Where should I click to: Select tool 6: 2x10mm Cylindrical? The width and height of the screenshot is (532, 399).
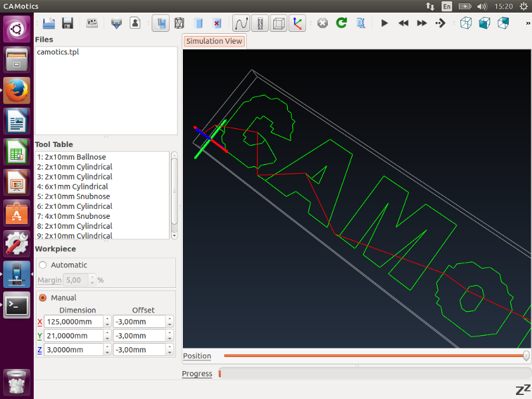coord(74,206)
